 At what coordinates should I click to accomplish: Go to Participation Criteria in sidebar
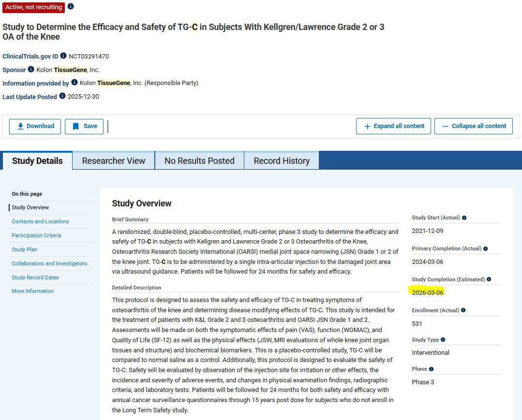pyautogui.click(x=36, y=235)
